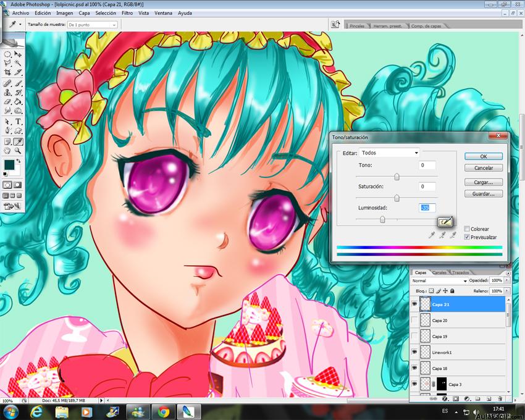Open the Editar Todos dropdown
The width and height of the screenshot is (525, 420).
389,153
